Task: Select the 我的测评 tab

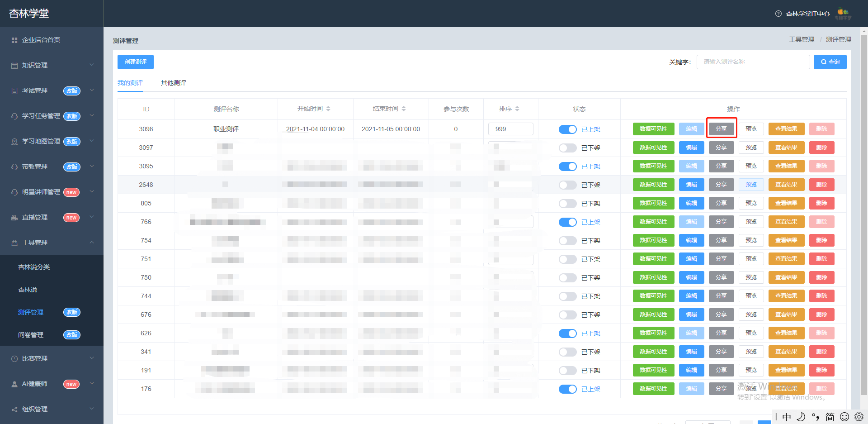Action: coord(130,83)
